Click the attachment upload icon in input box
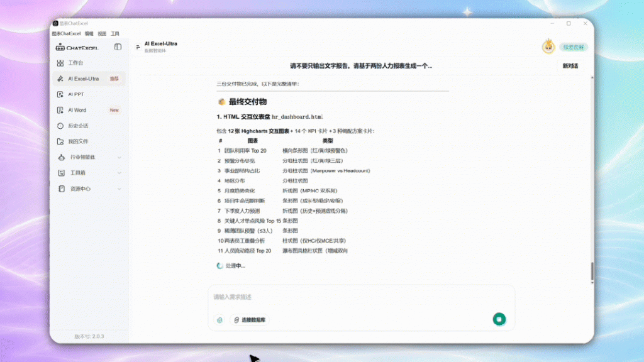644x362 pixels. point(219,320)
